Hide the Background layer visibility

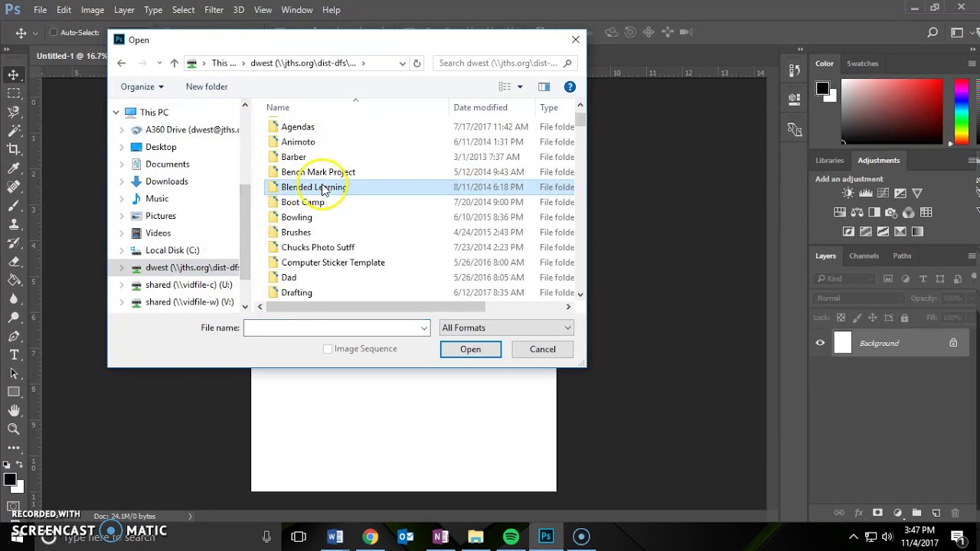pos(820,343)
